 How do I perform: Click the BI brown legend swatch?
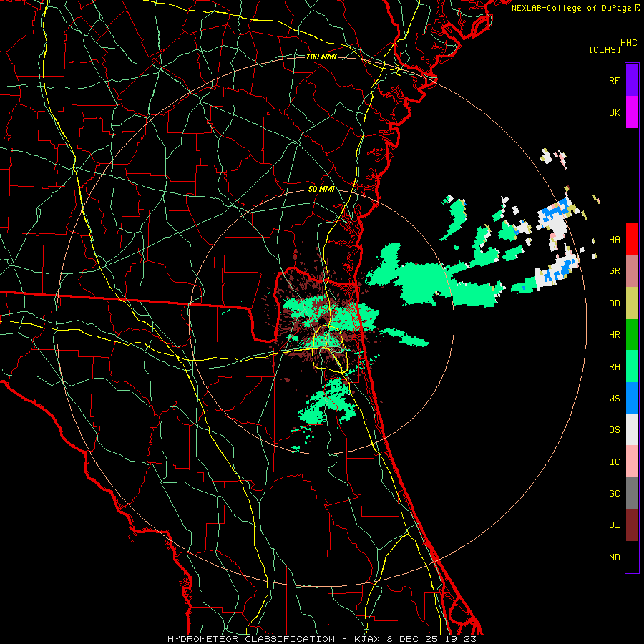[632, 525]
